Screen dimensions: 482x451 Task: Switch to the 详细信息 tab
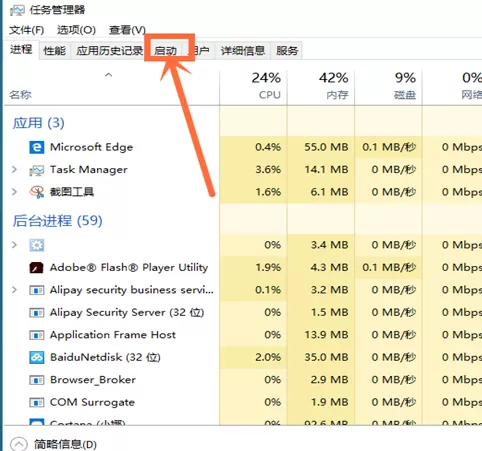click(243, 51)
